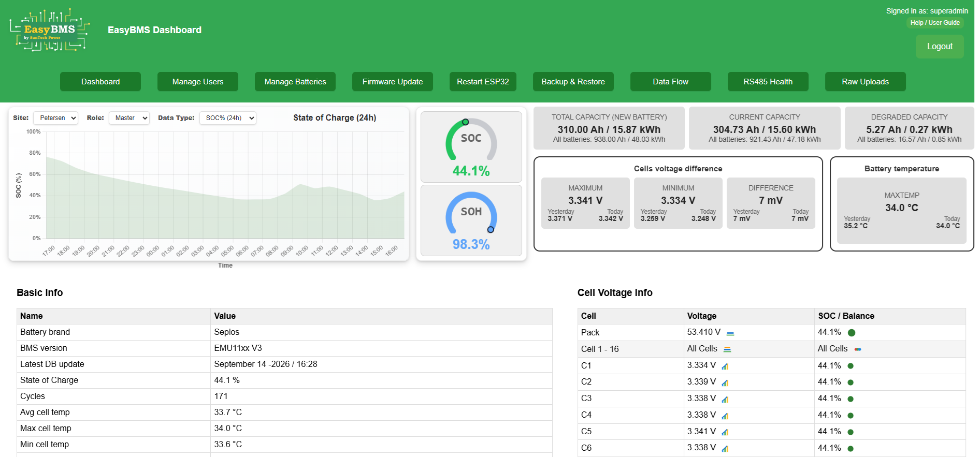Click the BMS version value EMU11xx V3
The image size is (980, 457).
click(x=238, y=348)
